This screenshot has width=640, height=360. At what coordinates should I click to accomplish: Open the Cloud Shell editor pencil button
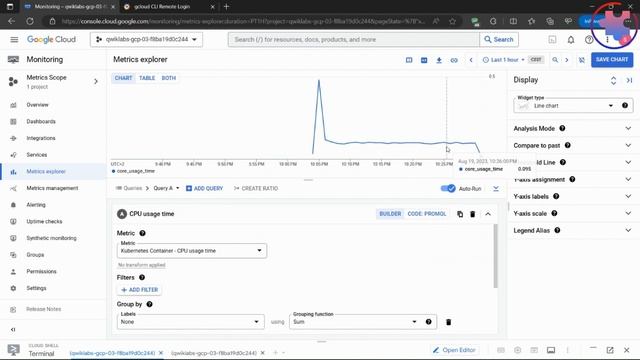(x=454, y=350)
